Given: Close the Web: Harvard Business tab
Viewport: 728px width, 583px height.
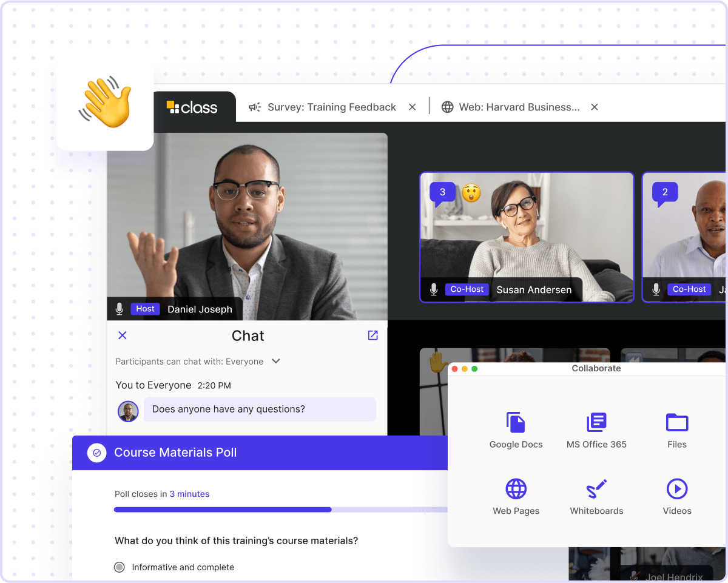Looking at the screenshot, I should (x=595, y=107).
